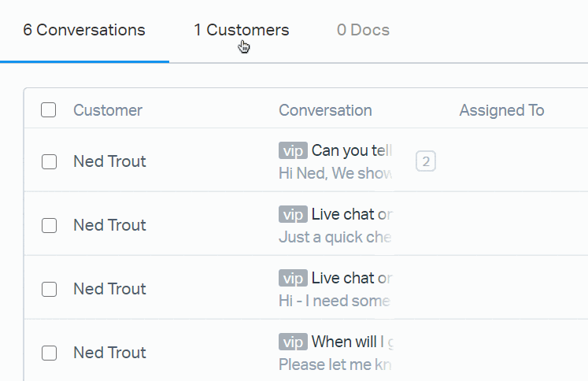Open conversation previewing 'Just a quick che'
The height and width of the screenshot is (381, 588).
tap(335, 237)
